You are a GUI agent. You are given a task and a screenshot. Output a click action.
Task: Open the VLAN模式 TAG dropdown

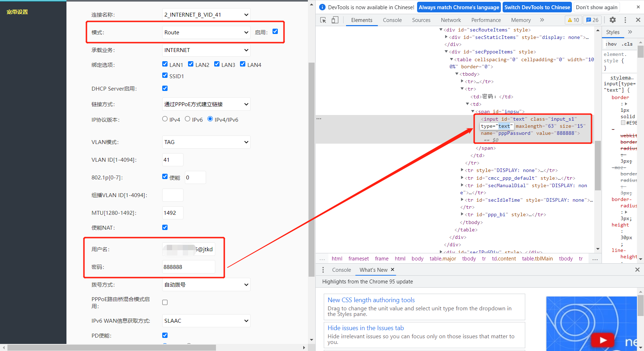[x=206, y=142]
